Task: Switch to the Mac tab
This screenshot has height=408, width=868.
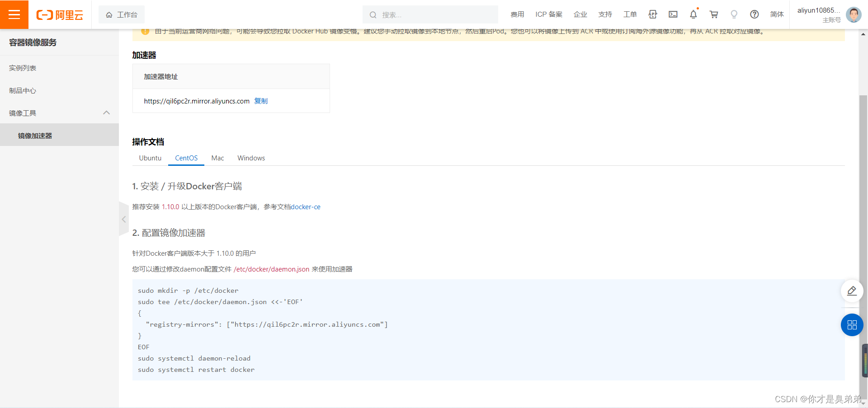Action: point(217,158)
